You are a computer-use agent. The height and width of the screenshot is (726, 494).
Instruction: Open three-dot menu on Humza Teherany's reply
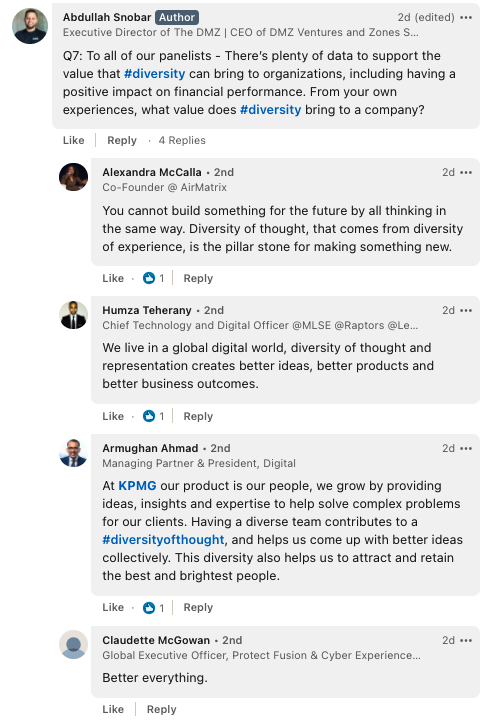(x=466, y=311)
